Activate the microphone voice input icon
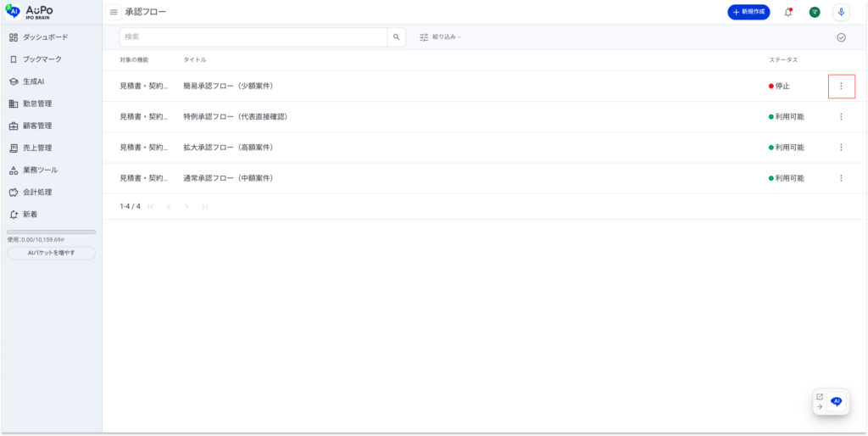 (x=841, y=12)
